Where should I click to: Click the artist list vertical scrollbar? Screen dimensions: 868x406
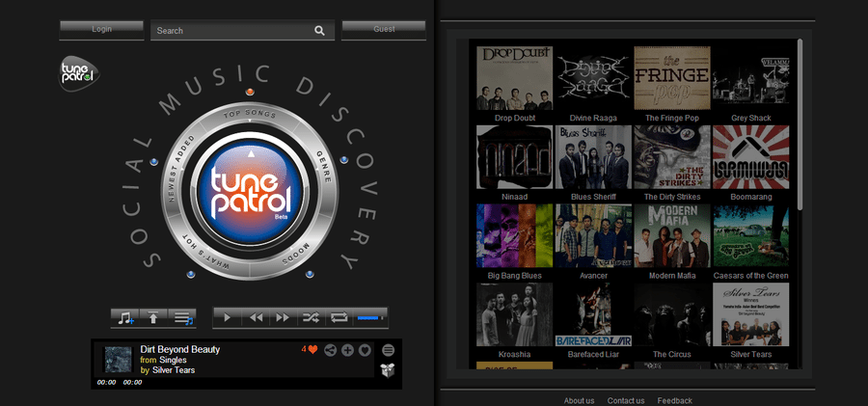800,124
